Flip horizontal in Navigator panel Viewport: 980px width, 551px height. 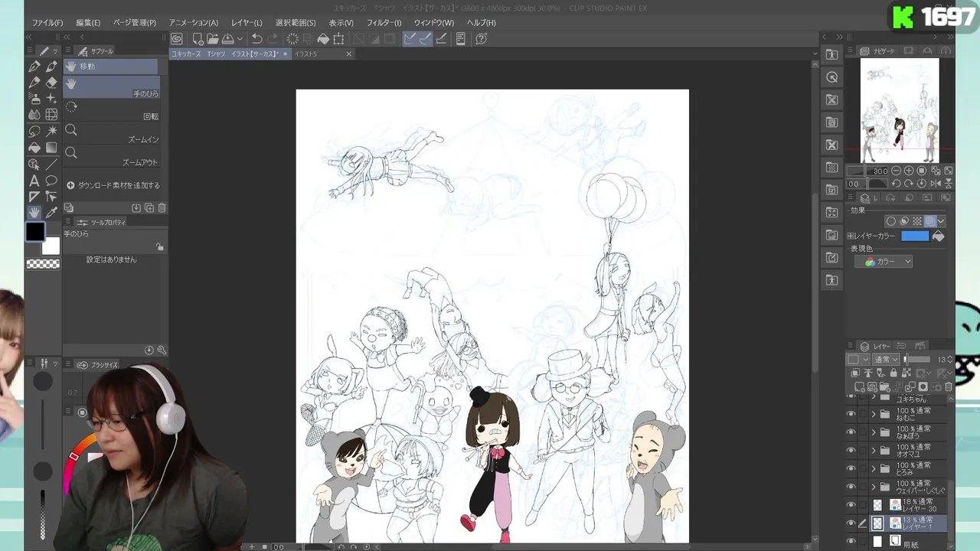pos(936,184)
